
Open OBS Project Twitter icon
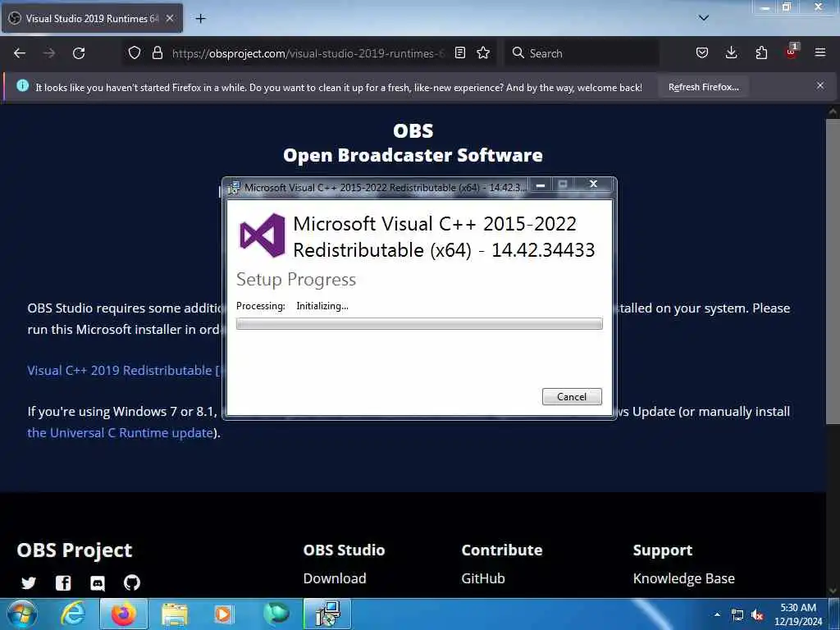pos(29,583)
